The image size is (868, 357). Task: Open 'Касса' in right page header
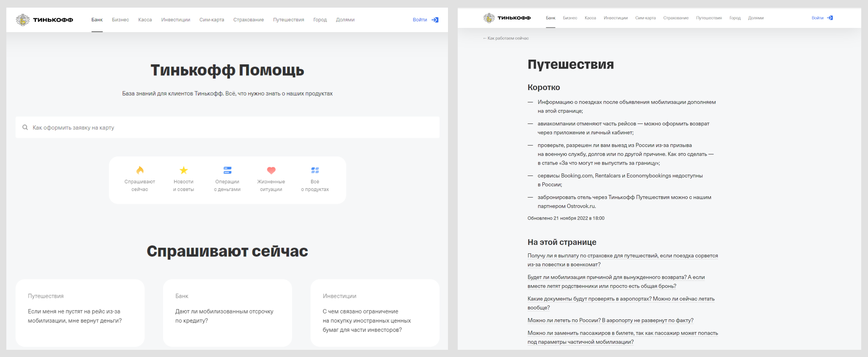(590, 18)
